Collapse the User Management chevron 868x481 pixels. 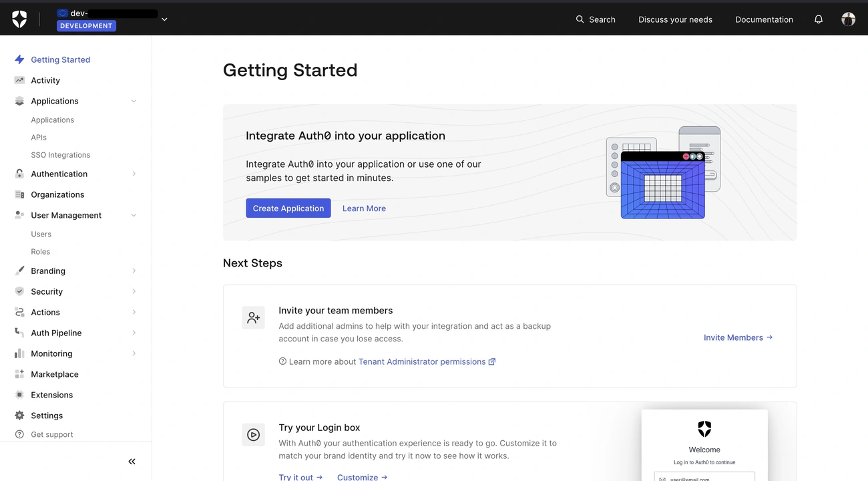pos(134,215)
